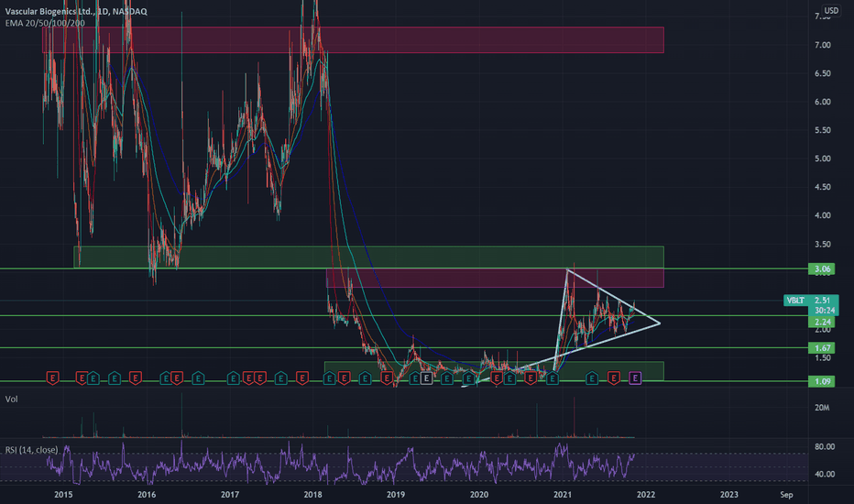The width and height of the screenshot is (854, 504).
Task: Click the teal earnings marker between 2021 and 2022
Action: 592,377
